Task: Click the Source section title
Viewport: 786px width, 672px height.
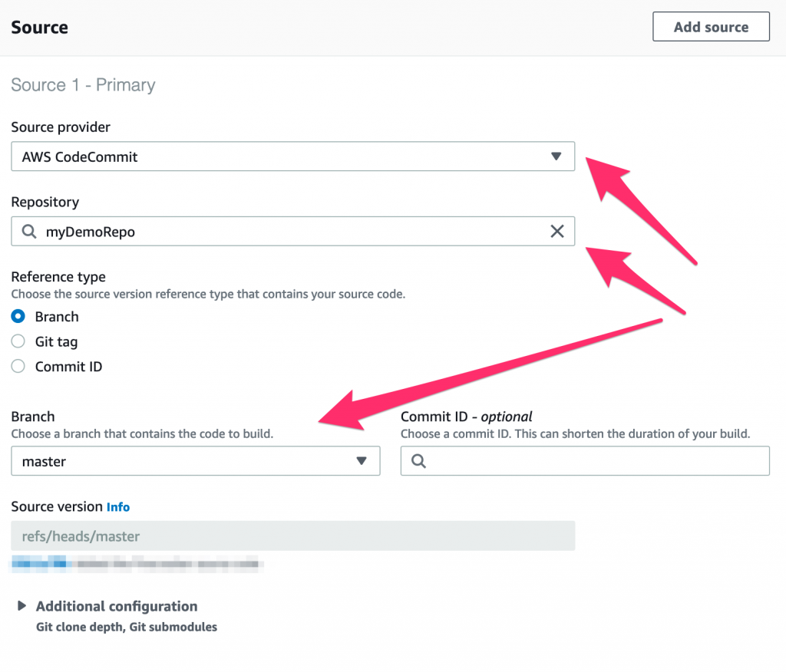Action: [39, 27]
